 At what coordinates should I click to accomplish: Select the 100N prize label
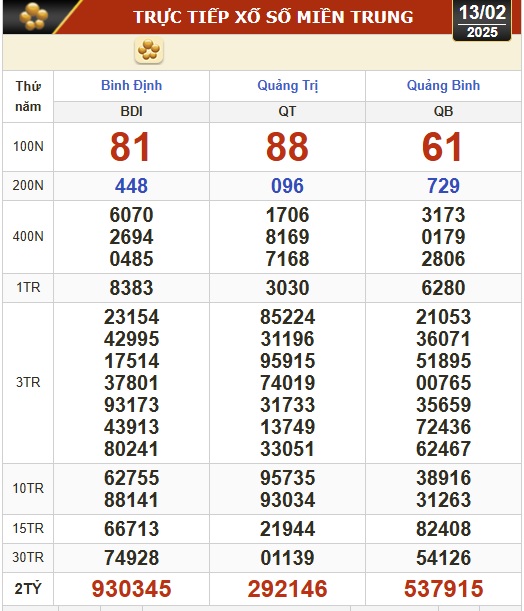[x=28, y=147]
